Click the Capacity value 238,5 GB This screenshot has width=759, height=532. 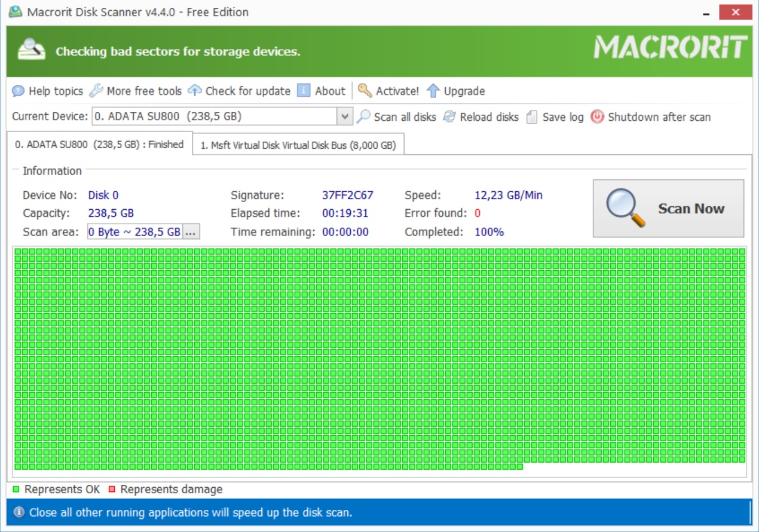click(x=111, y=213)
